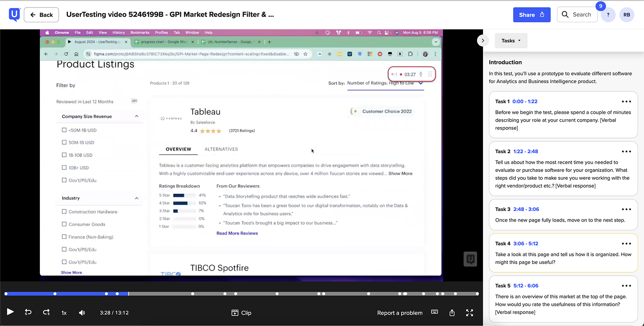Click the Search field
The image size is (644, 326).
coord(577,15)
